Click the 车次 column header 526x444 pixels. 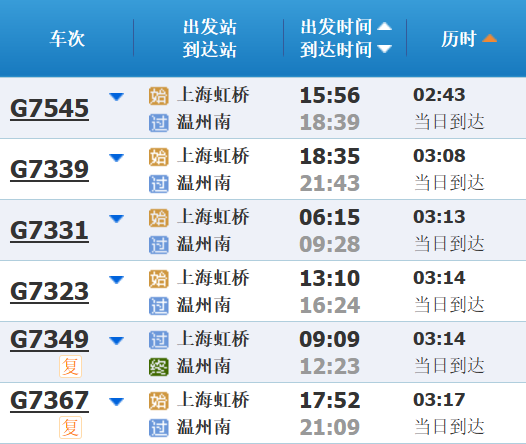click(x=67, y=39)
